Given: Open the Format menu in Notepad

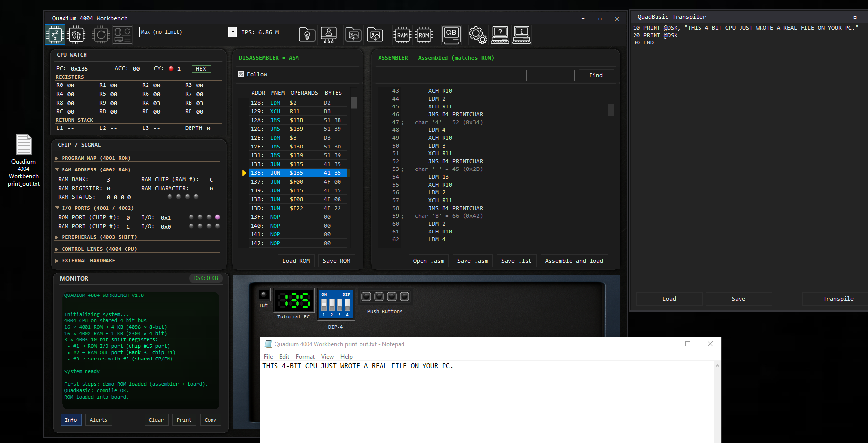Looking at the screenshot, I should (x=305, y=357).
